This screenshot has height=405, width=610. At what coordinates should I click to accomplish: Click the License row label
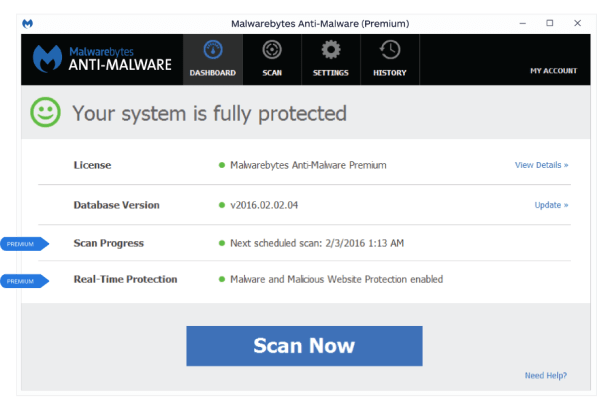click(92, 165)
